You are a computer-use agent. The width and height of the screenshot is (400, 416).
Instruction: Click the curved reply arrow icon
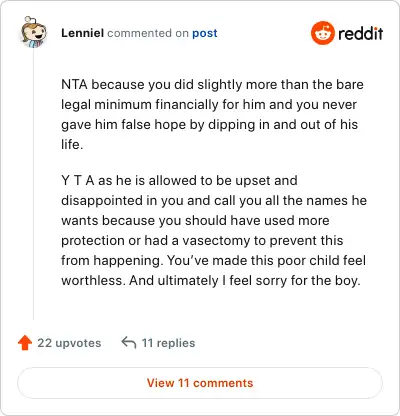tap(129, 342)
